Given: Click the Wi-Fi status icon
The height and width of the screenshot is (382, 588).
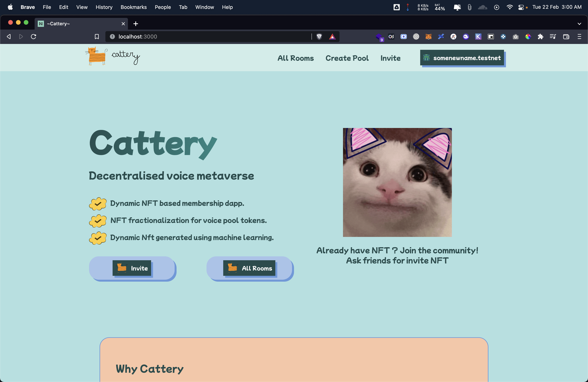Looking at the screenshot, I should [509, 7].
